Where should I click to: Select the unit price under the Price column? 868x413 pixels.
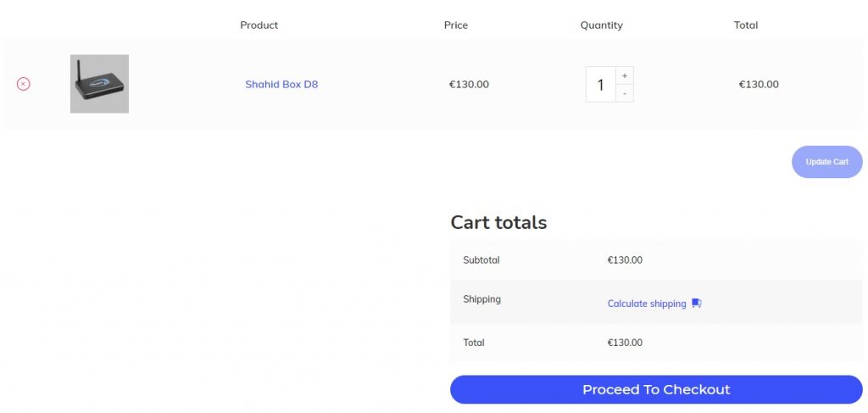(469, 84)
